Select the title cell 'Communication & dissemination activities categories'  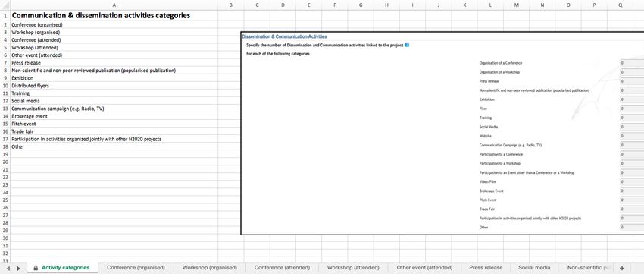click(114, 16)
